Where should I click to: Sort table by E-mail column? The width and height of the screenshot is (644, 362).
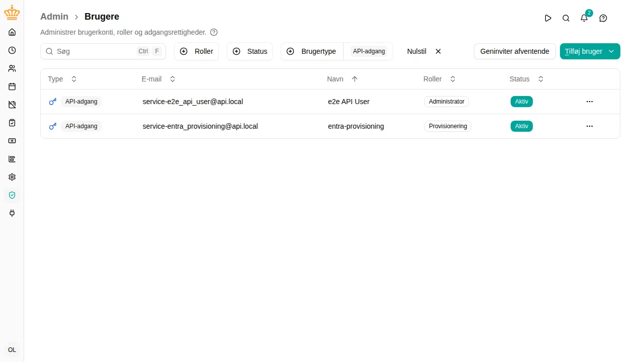tap(158, 79)
